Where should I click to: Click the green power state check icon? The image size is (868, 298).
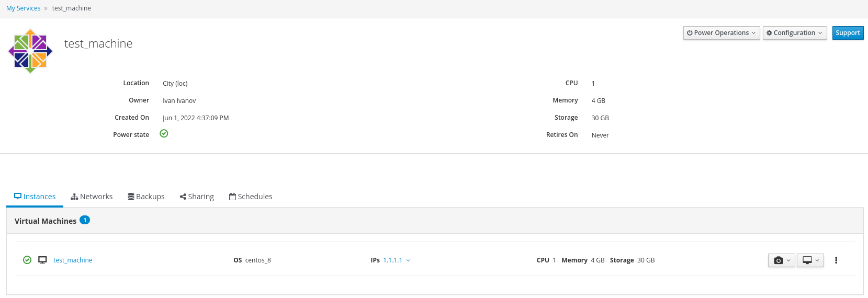click(x=164, y=134)
